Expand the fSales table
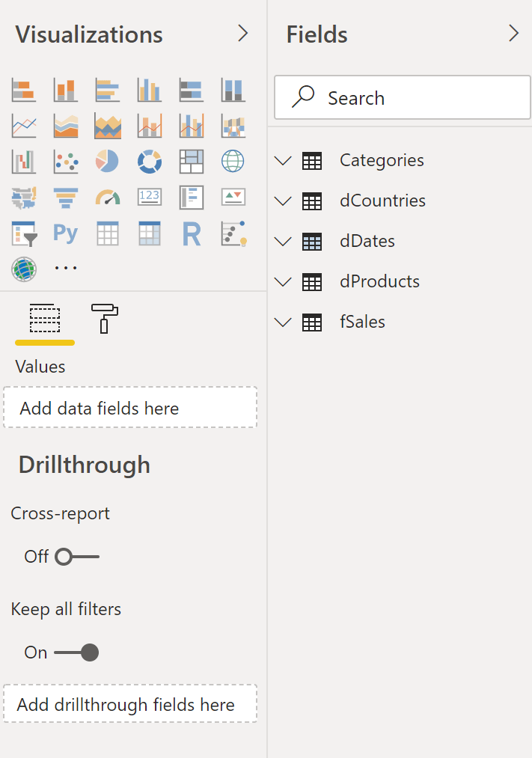 pos(282,322)
